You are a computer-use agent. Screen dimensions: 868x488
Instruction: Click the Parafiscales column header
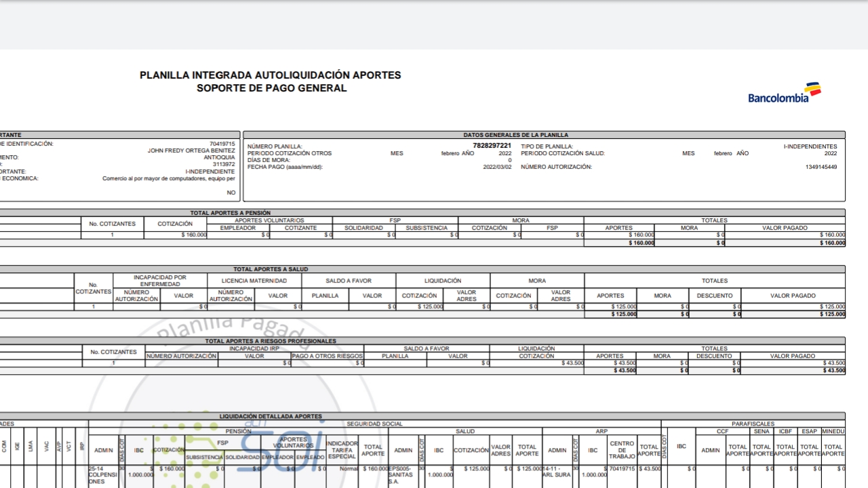tap(753, 424)
